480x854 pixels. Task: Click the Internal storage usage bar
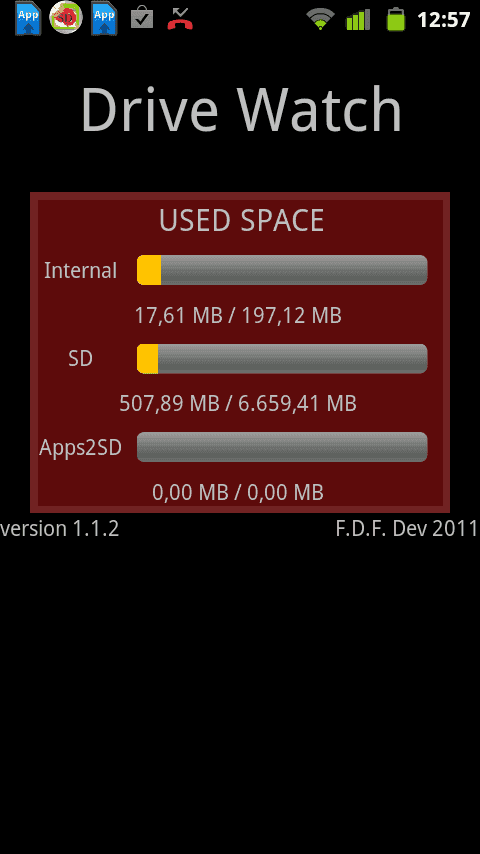tap(282, 270)
